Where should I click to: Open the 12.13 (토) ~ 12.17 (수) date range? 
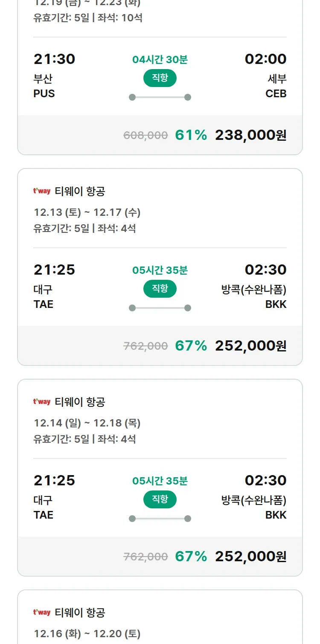pyautogui.click(x=87, y=212)
